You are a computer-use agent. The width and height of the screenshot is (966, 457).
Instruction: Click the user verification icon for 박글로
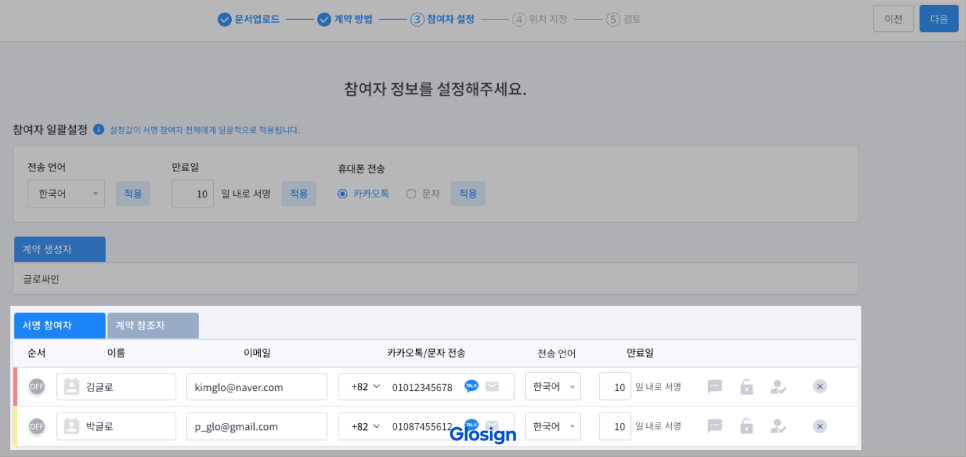[x=777, y=426]
